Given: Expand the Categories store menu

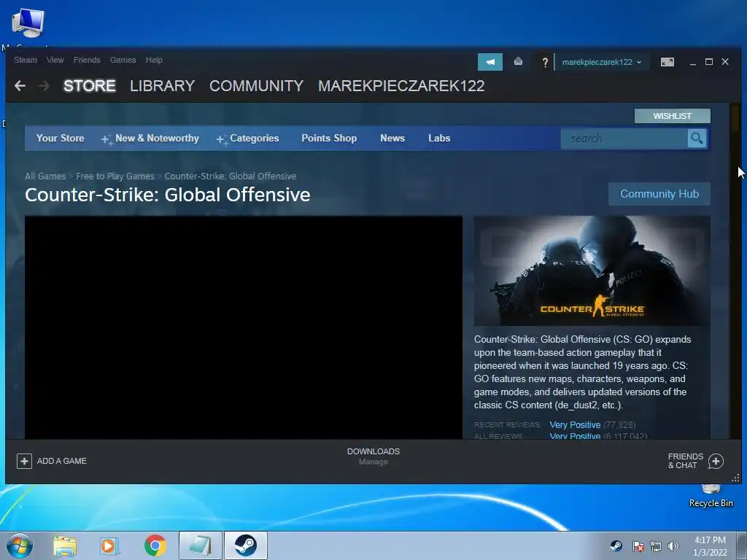Looking at the screenshot, I should [248, 138].
